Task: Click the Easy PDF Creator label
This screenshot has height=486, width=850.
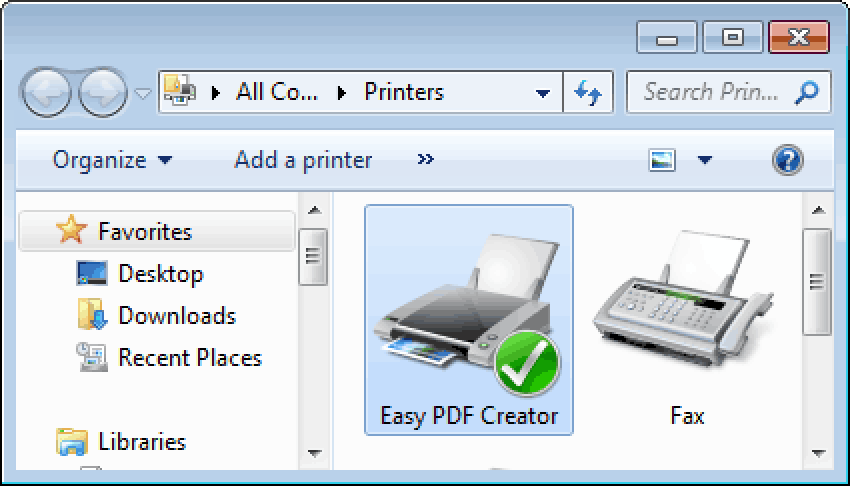Action: point(469,416)
